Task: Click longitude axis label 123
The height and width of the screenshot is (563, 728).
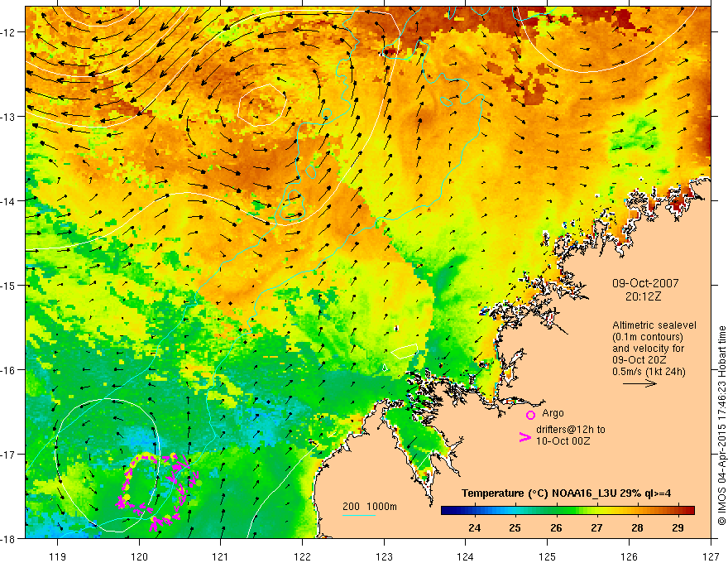Action: [x=384, y=556]
